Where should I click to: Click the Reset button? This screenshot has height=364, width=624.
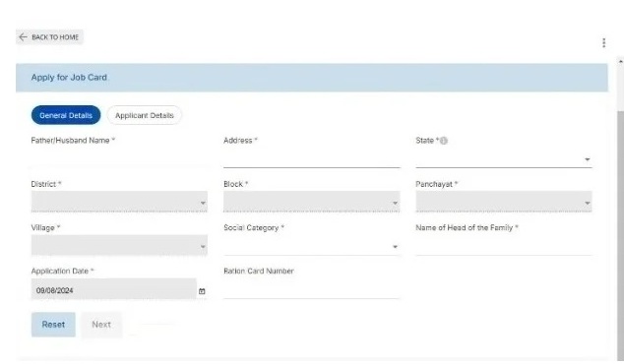pyautogui.click(x=53, y=325)
